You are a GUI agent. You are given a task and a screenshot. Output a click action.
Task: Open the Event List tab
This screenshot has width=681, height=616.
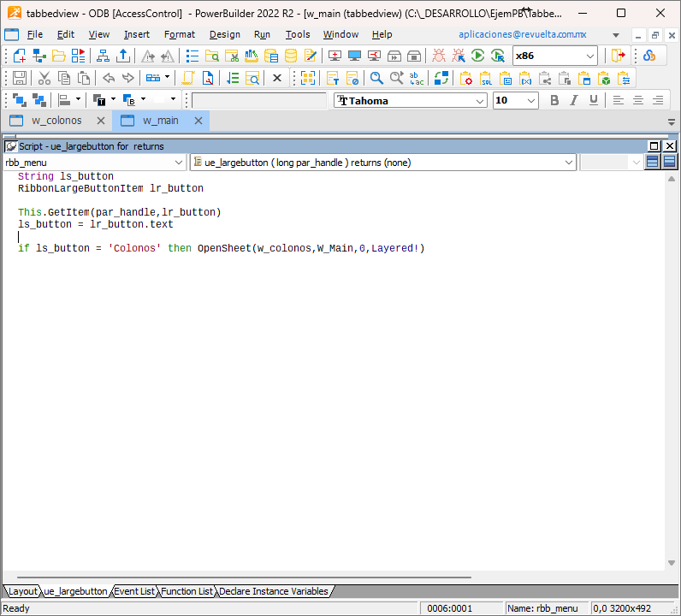click(134, 591)
